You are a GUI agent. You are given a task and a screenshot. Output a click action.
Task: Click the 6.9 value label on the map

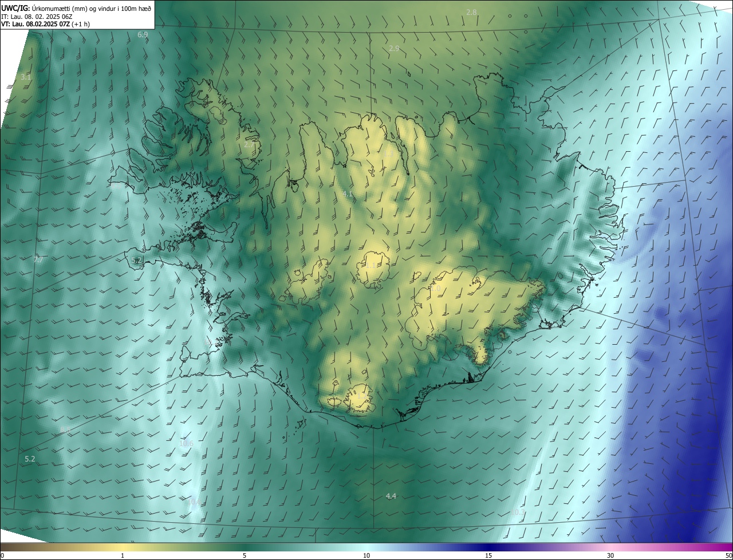click(143, 35)
